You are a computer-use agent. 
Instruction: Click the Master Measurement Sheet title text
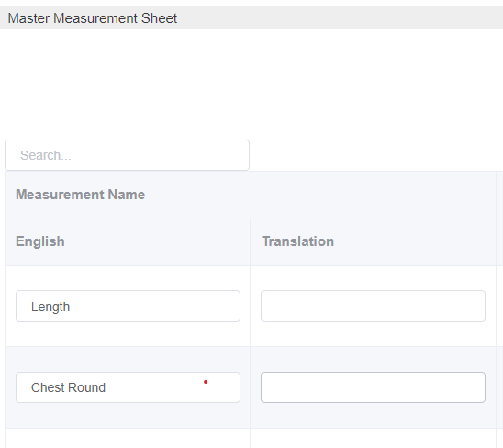[93, 18]
